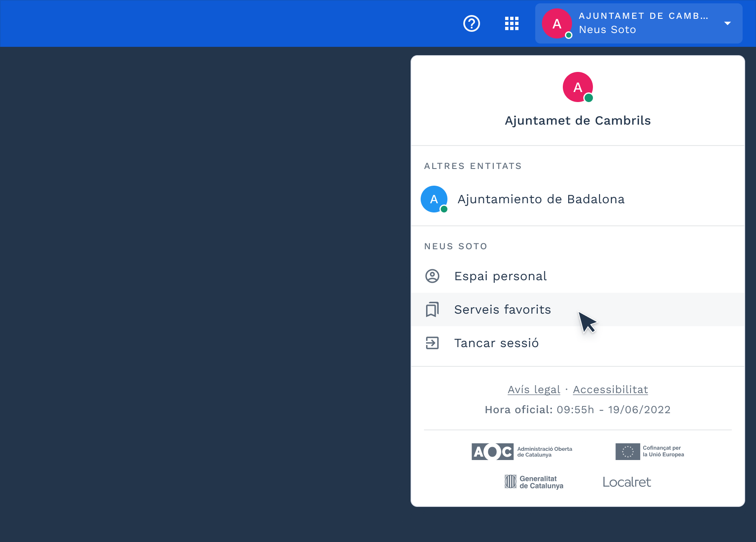The image size is (756, 542).
Task: Open the apps grid launcher icon
Action: 511,23
